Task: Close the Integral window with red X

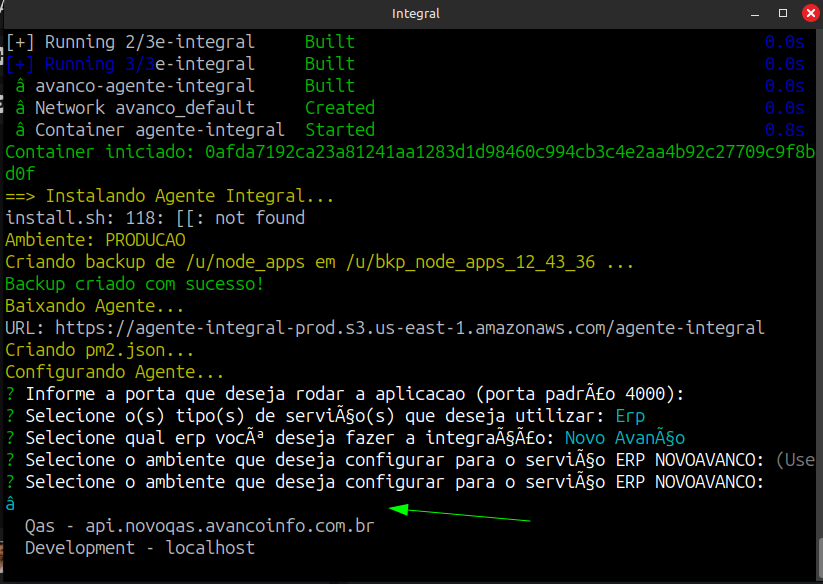Action: 806,14
